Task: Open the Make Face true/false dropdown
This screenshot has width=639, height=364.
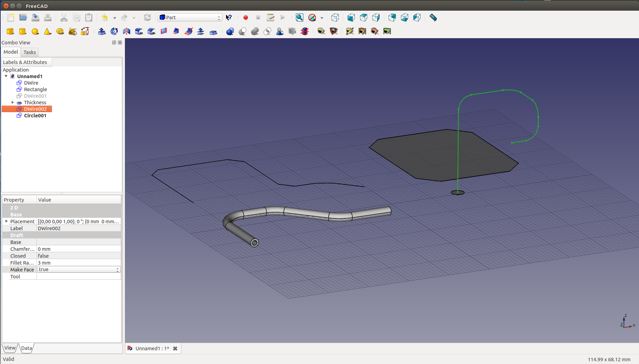Action: [79, 269]
